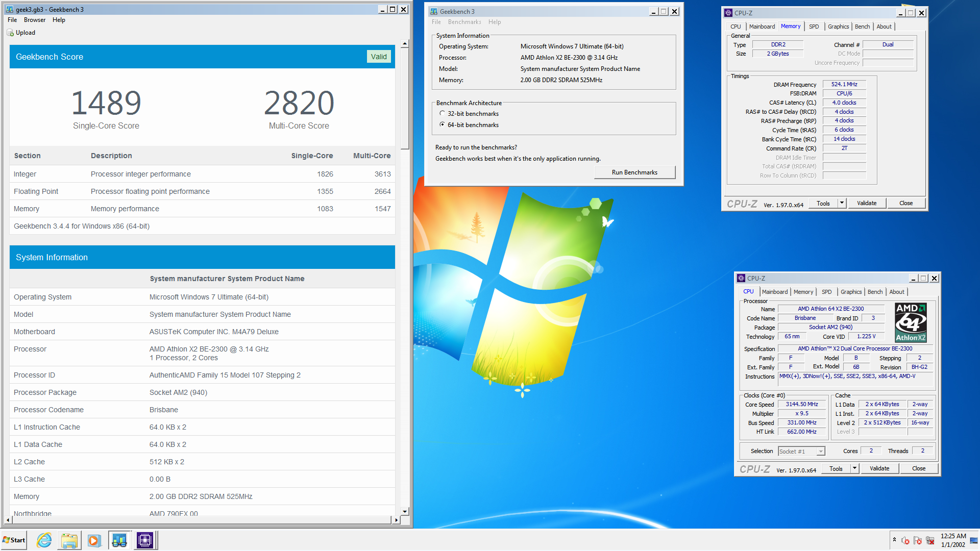Image resolution: width=980 pixels, height=551 pixels.
Task: Click the Core Speed value 3144.50 MHz
Action: 802,404
